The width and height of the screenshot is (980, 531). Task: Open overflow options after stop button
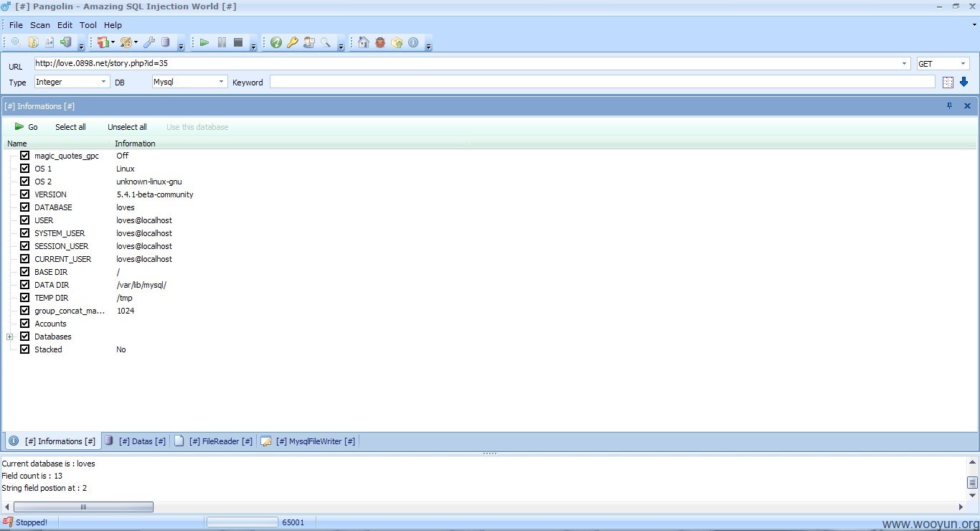[x=253, y=45]
